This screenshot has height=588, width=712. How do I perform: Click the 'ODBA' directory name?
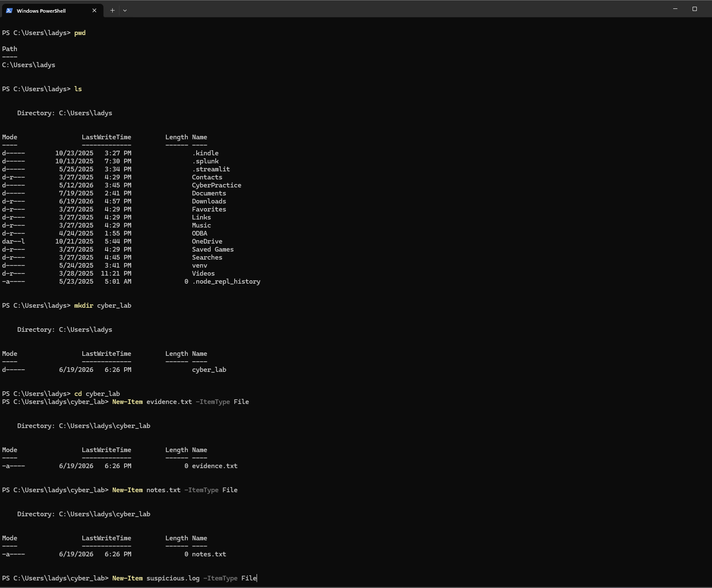200,233
